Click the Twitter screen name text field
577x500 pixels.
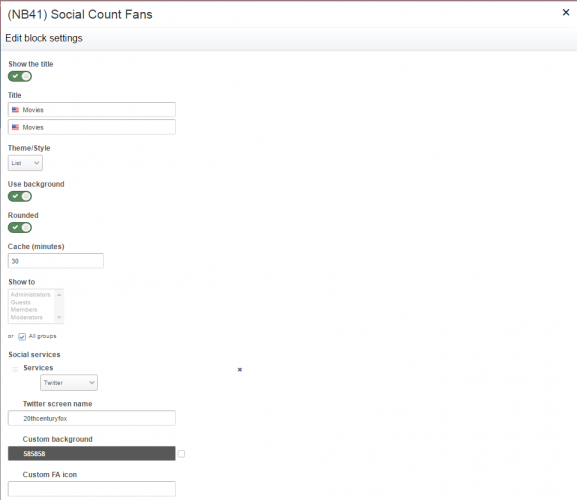(92, 418)
